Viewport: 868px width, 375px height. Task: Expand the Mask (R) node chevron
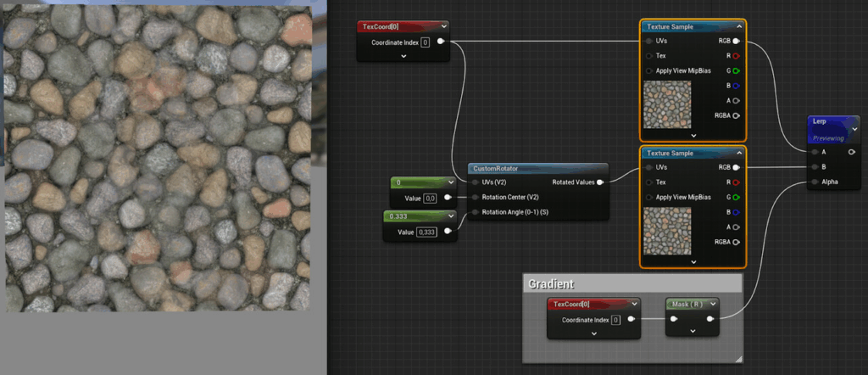tap(693, 331)
